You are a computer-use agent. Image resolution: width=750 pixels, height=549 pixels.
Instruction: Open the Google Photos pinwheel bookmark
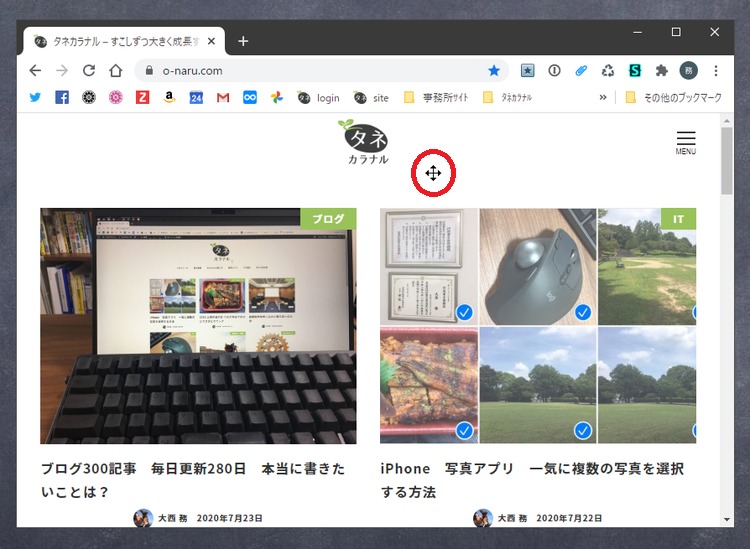coord(276,98)
